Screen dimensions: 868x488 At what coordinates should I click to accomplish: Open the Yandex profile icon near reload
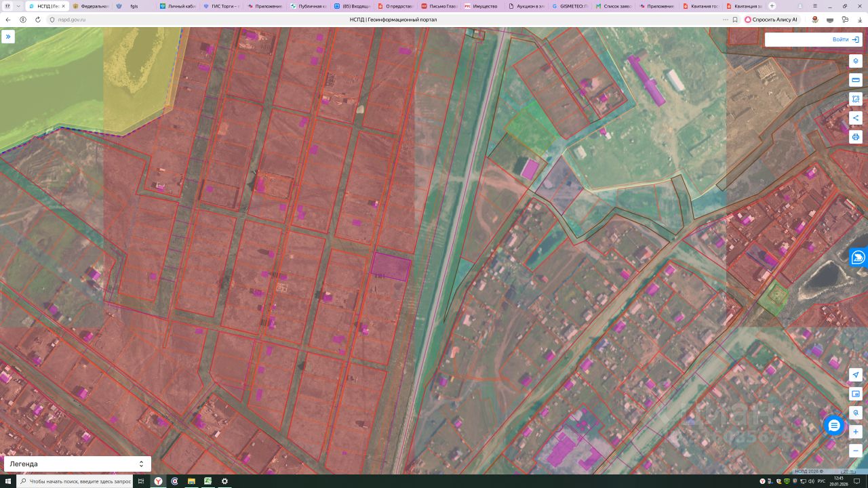pos(23,20)
